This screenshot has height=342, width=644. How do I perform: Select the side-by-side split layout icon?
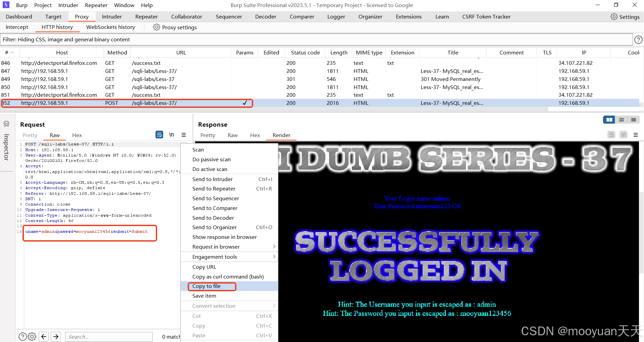point(609,120)
